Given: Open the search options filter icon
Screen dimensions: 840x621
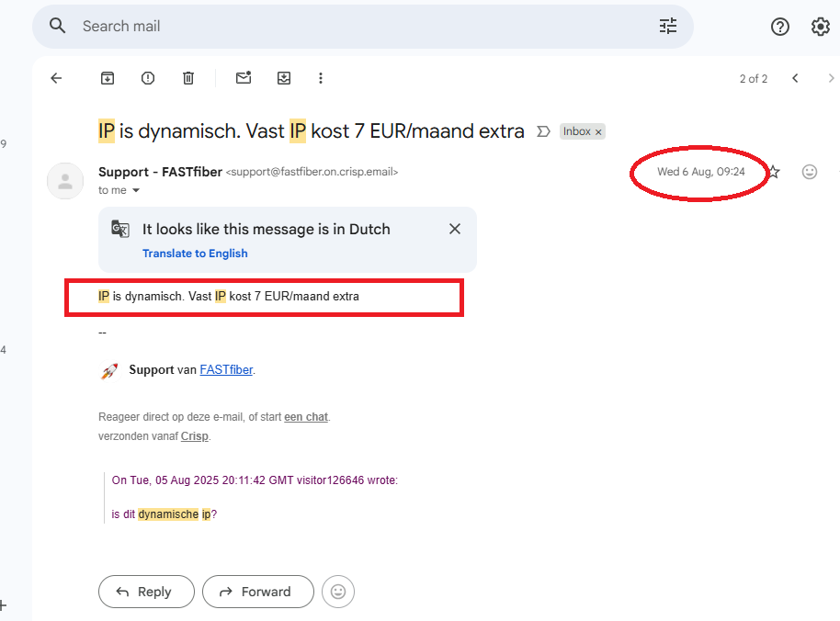Looking at the screenshot, I should [667, 26].
